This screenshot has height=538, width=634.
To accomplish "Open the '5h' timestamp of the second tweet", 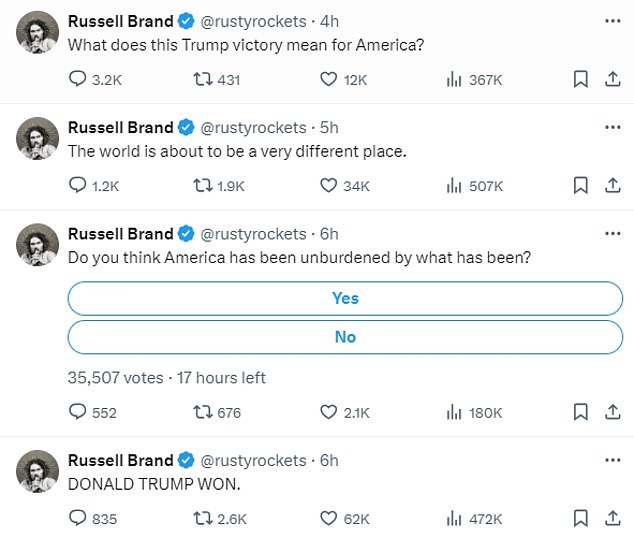I will tap(329, 127).
